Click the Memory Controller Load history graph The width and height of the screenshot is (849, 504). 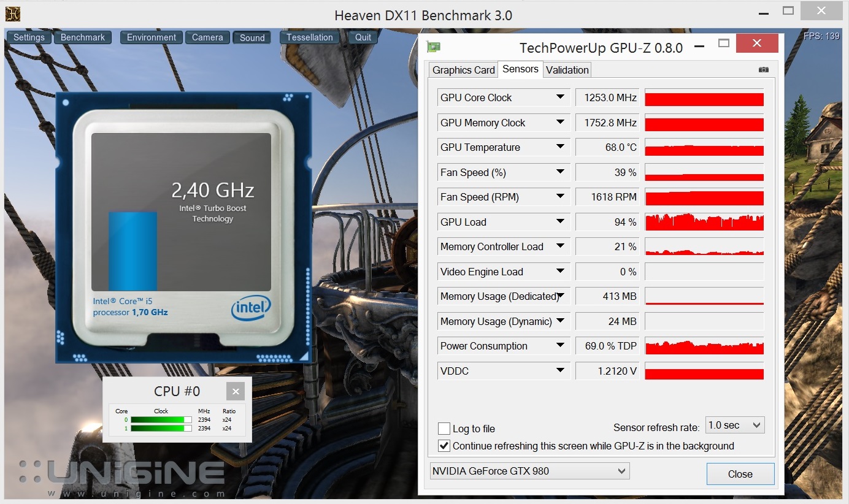(x=704, y=247)
